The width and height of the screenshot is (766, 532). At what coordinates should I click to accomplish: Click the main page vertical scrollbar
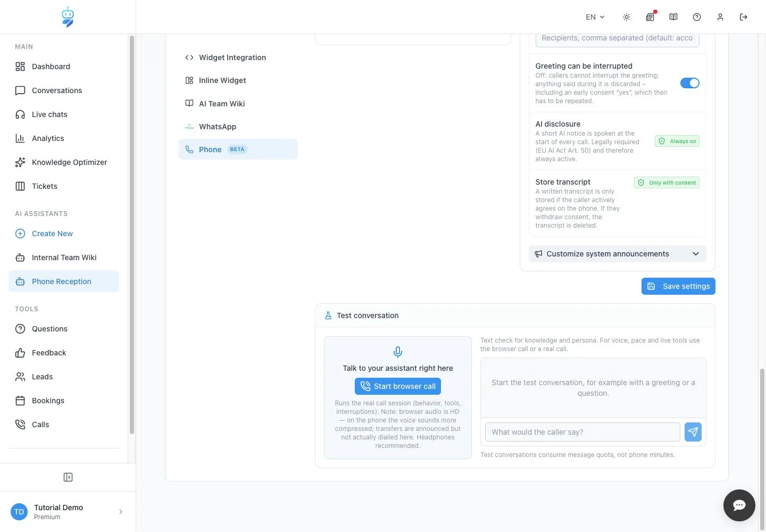762,450
